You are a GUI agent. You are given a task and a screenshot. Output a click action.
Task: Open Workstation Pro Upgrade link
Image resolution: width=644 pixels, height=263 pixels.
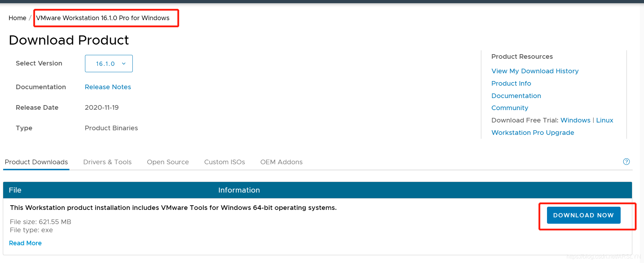coord(533,133)
